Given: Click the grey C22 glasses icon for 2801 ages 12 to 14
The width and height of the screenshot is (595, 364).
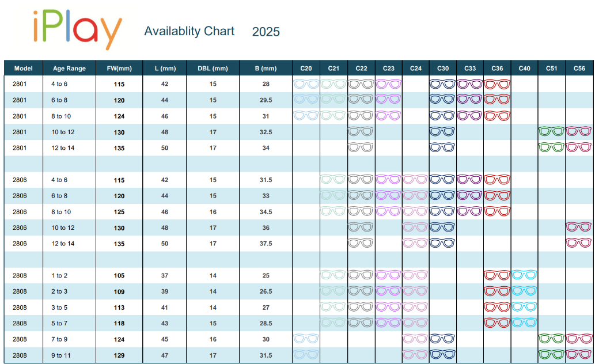Looking at the screenshot, I should pyautogui.click(x=361, y=148).
